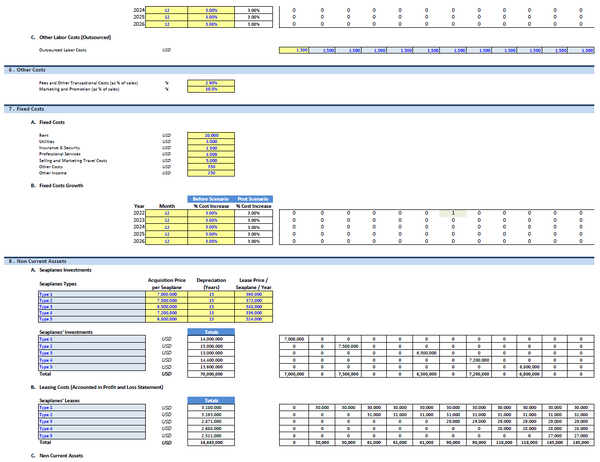This screenshot has width=600, height=462.
Task: Click 'C. Other Labor Costs (Outsourced)' heading
Action: click(71, 38)
